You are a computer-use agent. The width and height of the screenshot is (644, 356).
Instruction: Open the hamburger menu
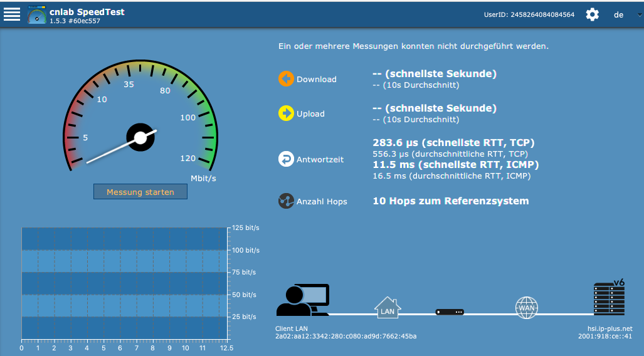12,14
